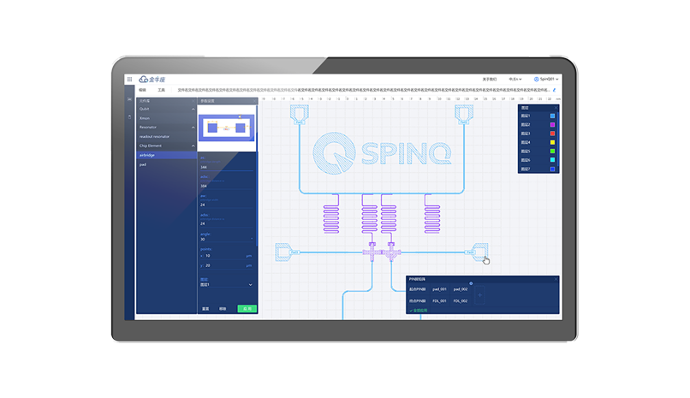
Task: Click the blue edit pencil icon
Action: [554, 90]
